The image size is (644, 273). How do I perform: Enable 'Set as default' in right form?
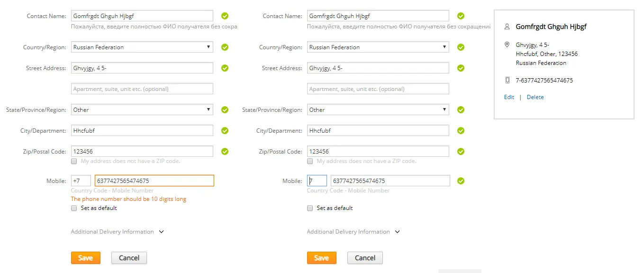(310, 208)
